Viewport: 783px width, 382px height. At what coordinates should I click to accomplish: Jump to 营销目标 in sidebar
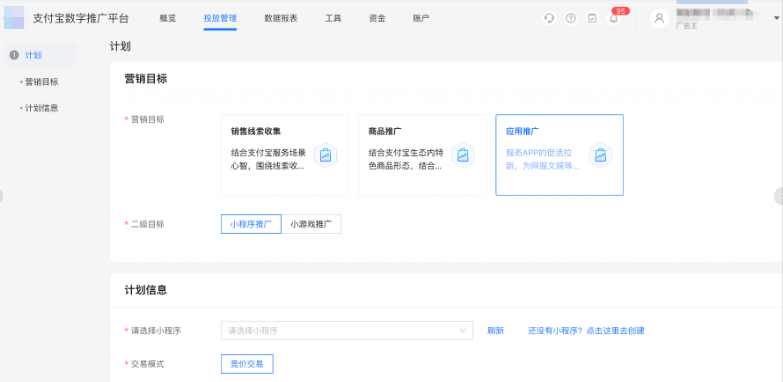point(42,81)
